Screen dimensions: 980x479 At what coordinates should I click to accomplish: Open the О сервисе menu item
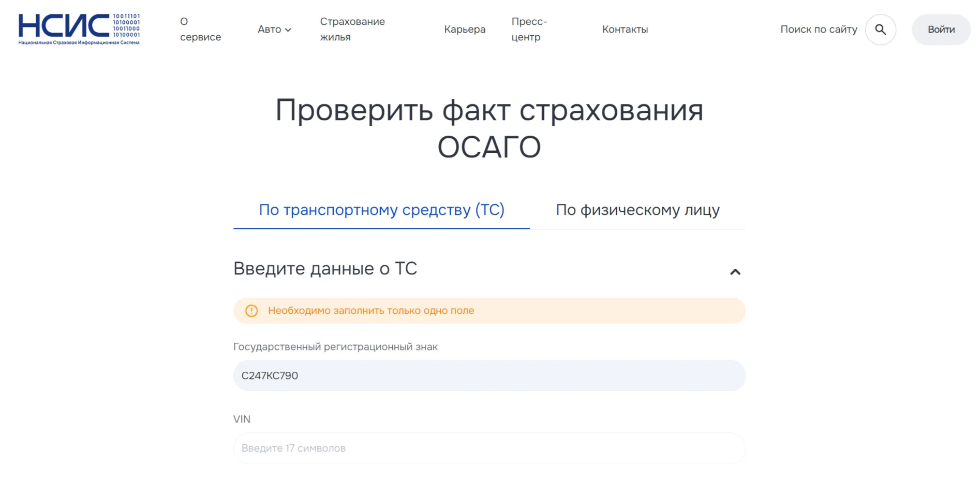(201, 30)
